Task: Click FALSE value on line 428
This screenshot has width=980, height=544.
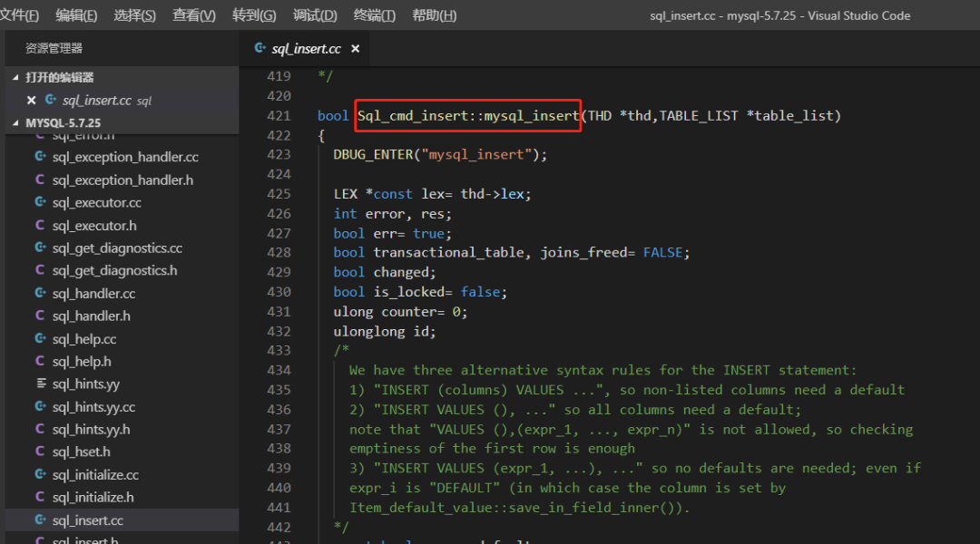Action: 662,253
